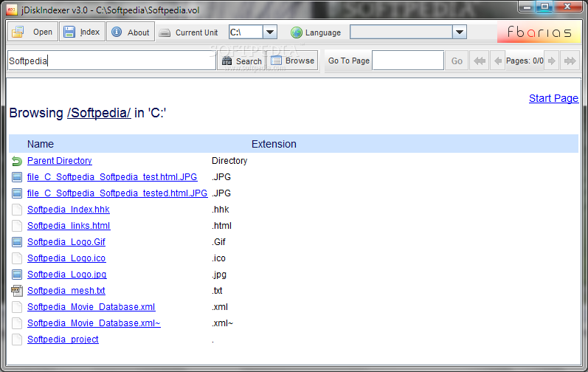Open file_C_Softpedia_Softpedia_test.html.JPG link
Viewport: 588px width, 372px height.
click(x=112, y=176)
